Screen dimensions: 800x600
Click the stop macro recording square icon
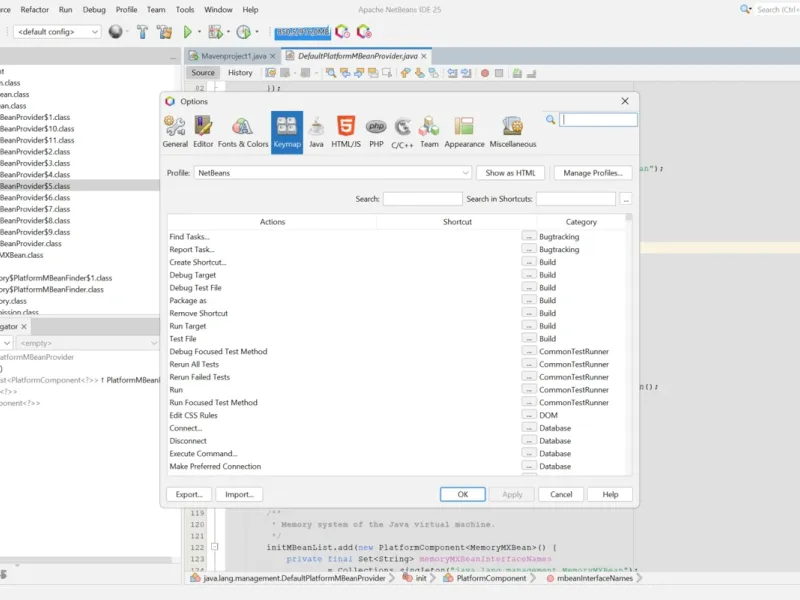click(499, 73)
